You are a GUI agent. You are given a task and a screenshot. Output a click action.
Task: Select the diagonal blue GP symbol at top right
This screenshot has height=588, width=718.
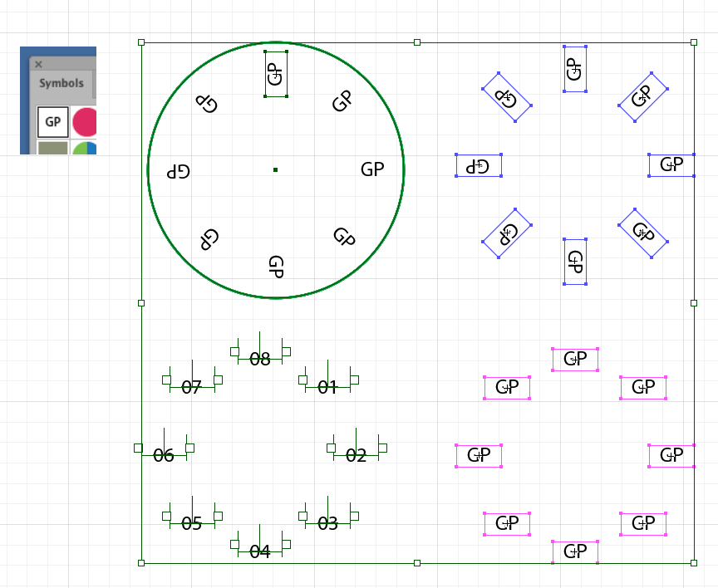coord(642,97)
